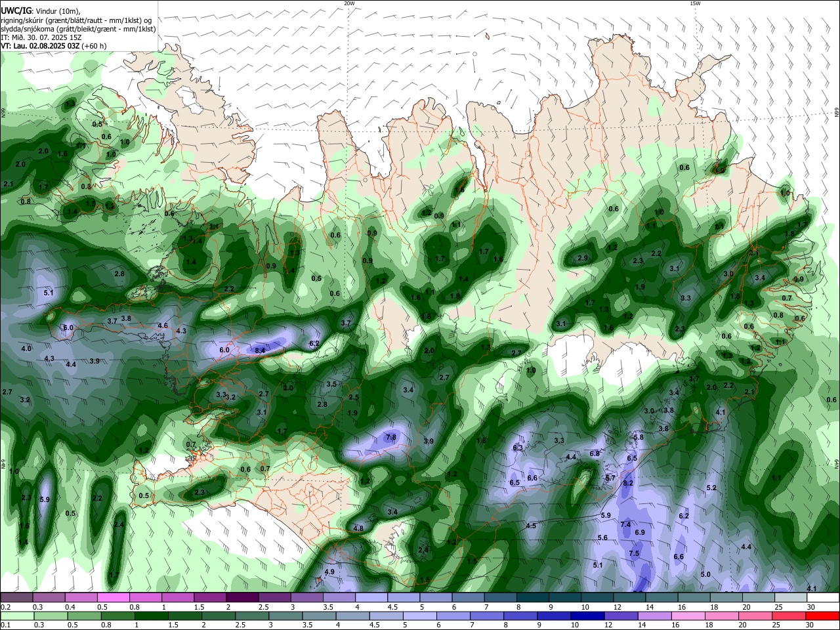Viewport: 840px width, 630px height.
Task: Click the 0.2 label in the snow legend
Action: (6, 607)
